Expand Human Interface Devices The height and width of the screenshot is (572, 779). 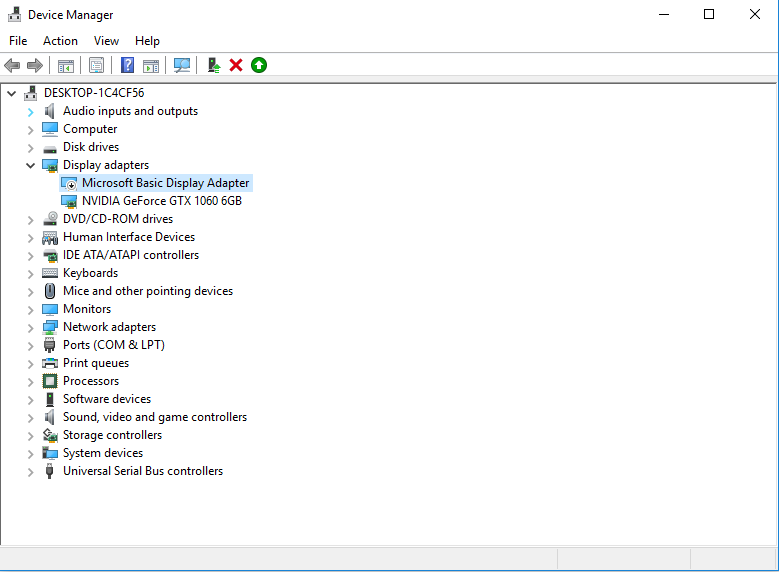tap(30, 238)
